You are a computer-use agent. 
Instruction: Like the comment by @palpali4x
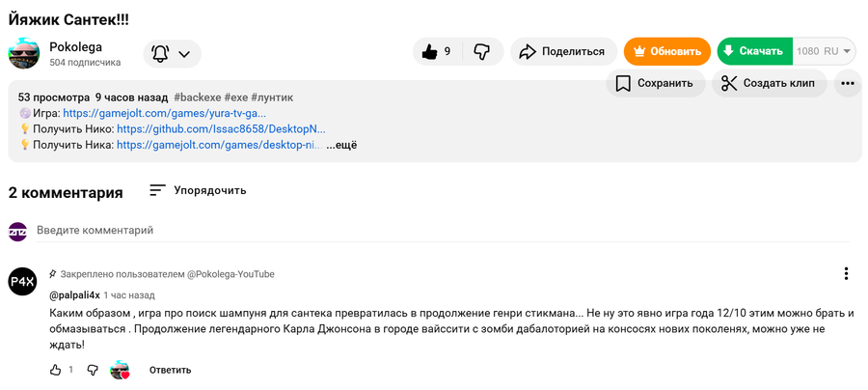(x=55, y=370)
